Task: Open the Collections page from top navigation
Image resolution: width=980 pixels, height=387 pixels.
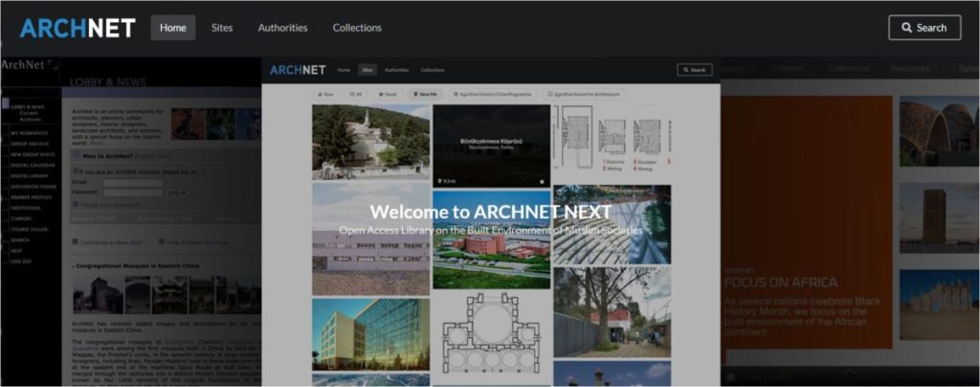Action: click(x=357, y=28)
